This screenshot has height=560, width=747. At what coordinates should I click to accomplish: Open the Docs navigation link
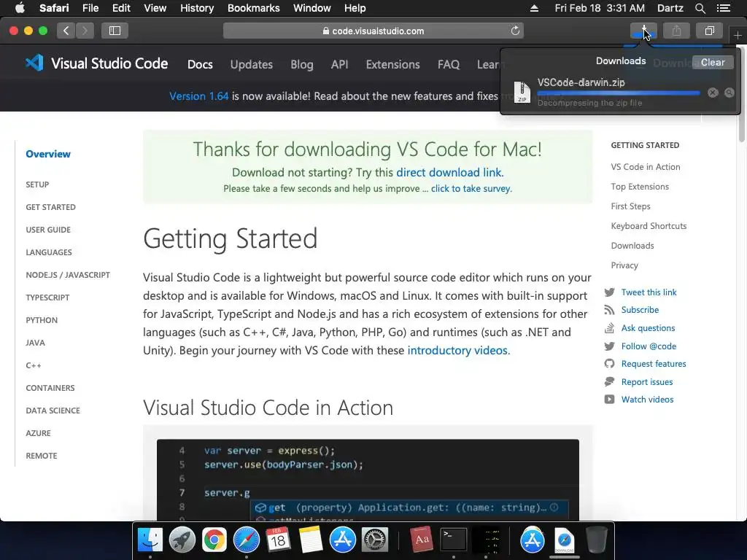click(x=200, y=64)
